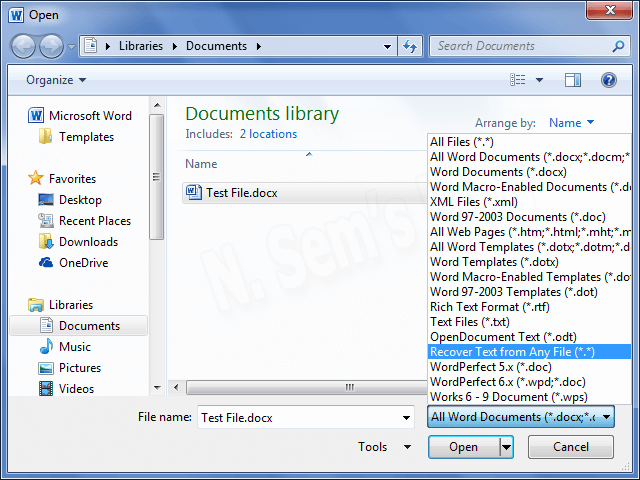
Task: Open the Tools dropdown menu
Action: tap(384, 447)
